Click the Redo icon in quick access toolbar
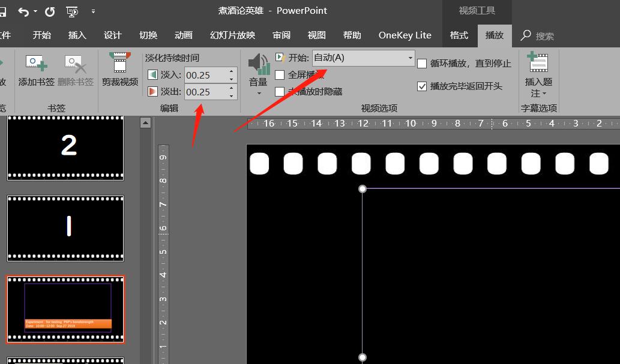The width and height of the screenshot is (620, 364). 49,11
